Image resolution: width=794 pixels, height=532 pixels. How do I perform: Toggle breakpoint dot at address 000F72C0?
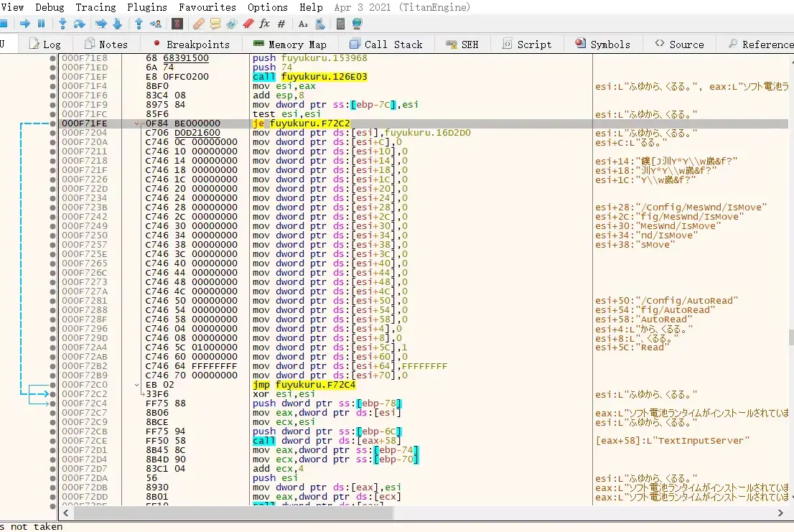coord(52,385)
